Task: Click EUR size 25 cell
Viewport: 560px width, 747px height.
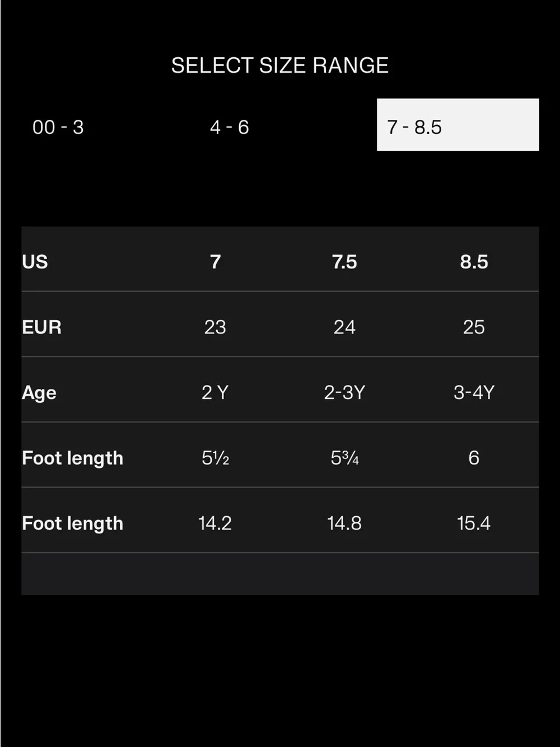Action: click(474, 327)
